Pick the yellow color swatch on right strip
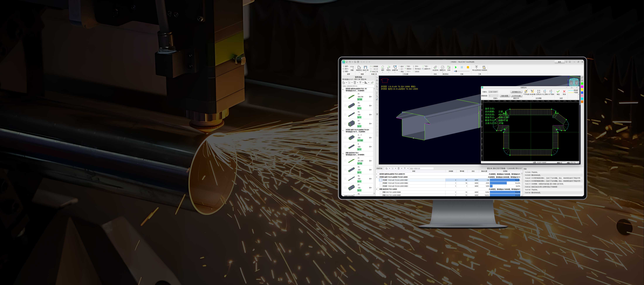 [x=582, y=89]
